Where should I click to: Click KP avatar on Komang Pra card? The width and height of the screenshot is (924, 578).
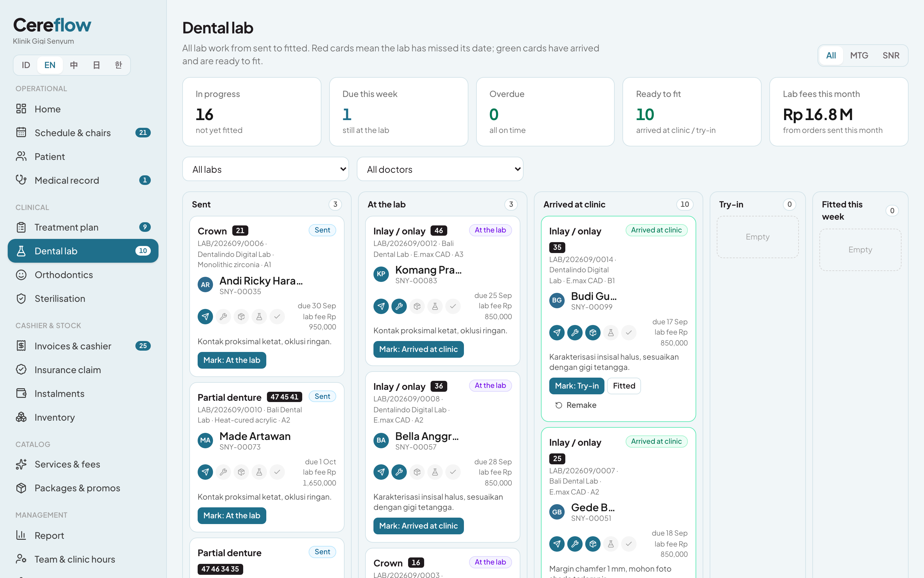tap(381, 274)
